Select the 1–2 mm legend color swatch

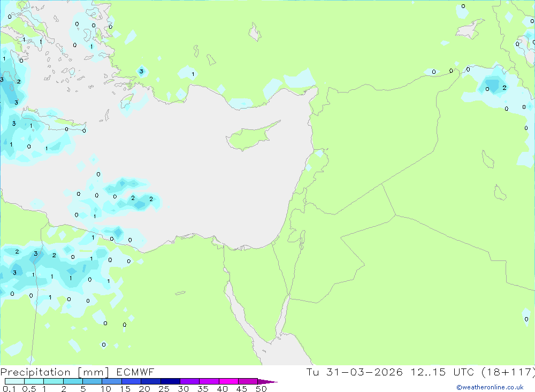pyautogui.click(x=53, y=381)
